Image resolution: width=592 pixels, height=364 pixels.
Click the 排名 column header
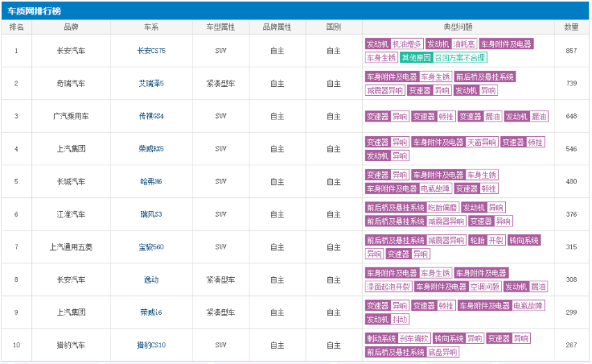point(17,27)
